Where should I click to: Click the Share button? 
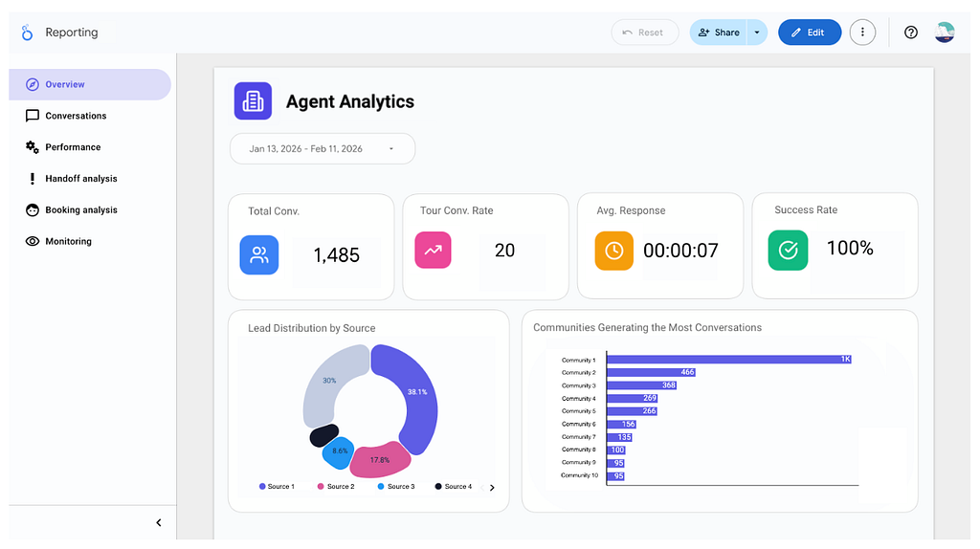(x=718, y=33)
